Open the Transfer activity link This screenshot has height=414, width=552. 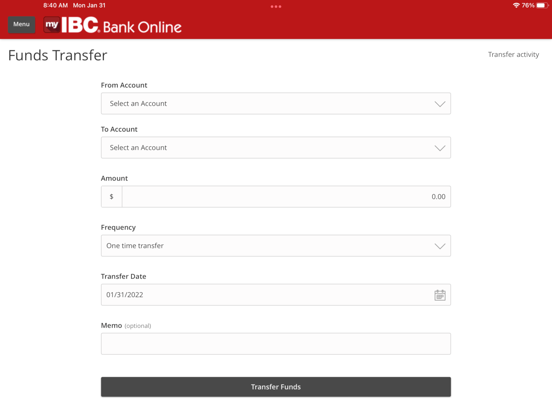pyautogui.click(x=513, y=55)
